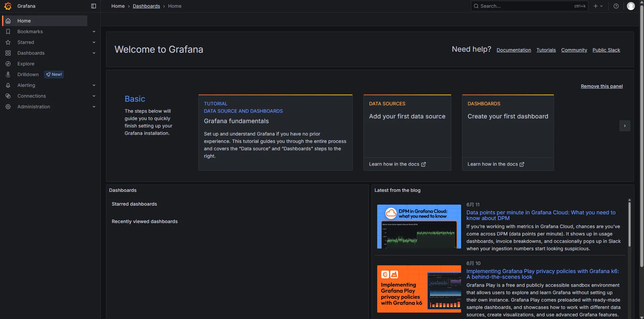Expand the Dashboards section chevron
Image resolution: width=644 pixels, height=319 pixels.
(x=94, y=53)
